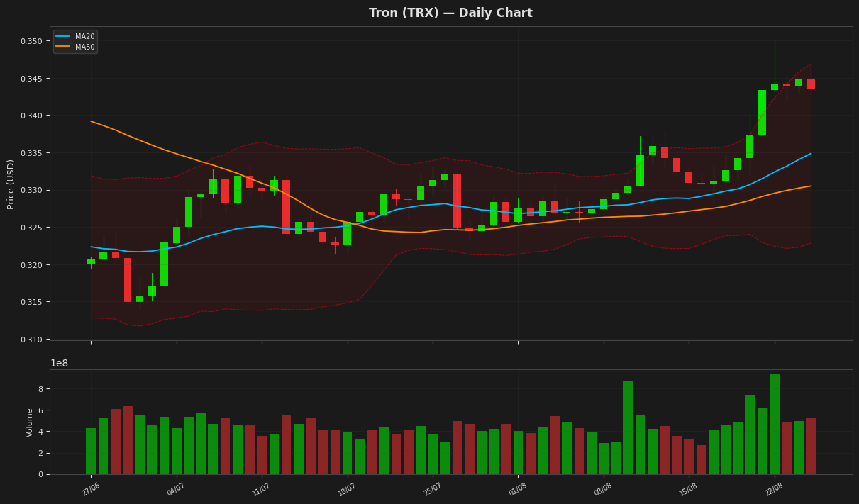859x504 pixels.
Task: Click the 11/07 date label
Action: [260, 490]
